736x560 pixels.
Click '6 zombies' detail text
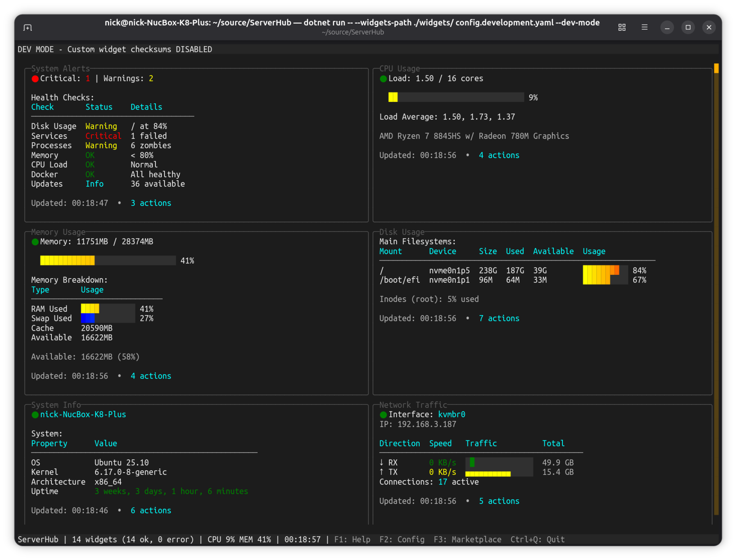pos(151,146)
